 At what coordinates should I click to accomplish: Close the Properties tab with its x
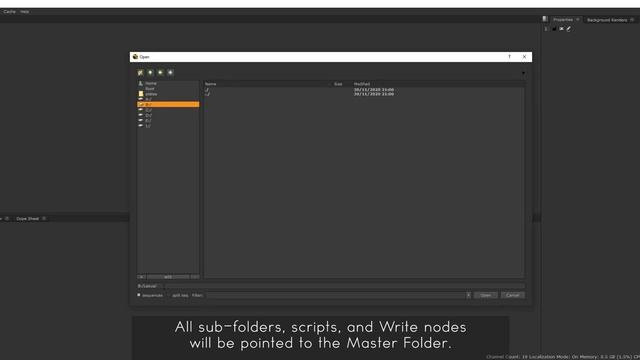tap(578, 20)
